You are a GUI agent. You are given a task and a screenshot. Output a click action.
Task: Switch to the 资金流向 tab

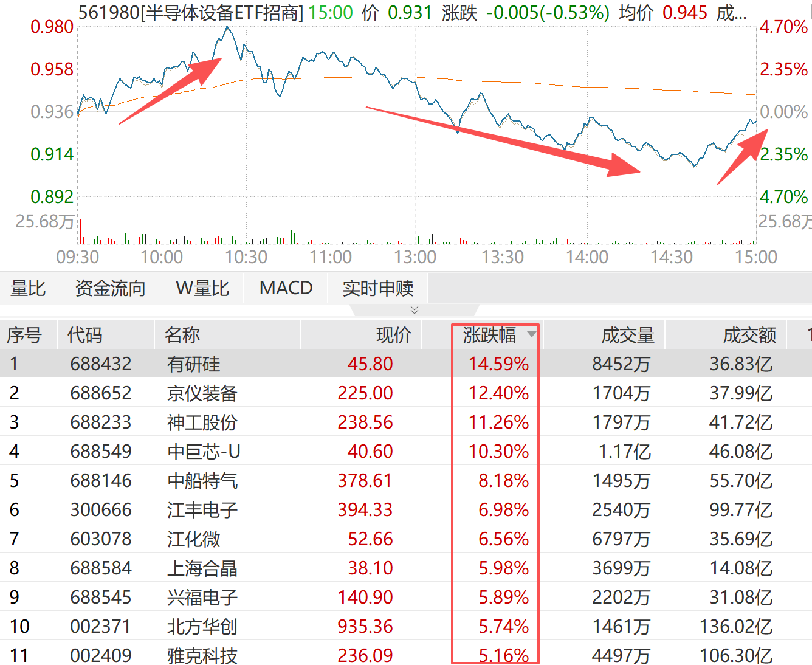[110, 288]
